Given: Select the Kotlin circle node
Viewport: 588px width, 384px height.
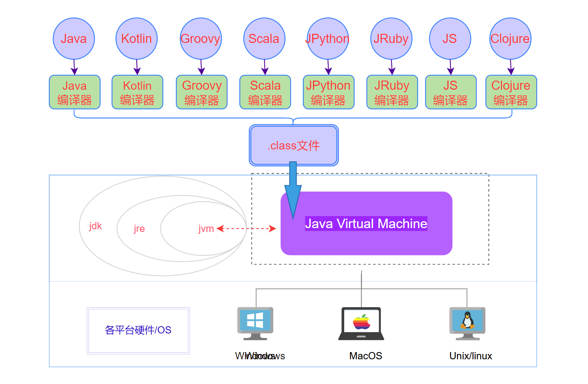Looking at the screenshot, I should 136,38.
